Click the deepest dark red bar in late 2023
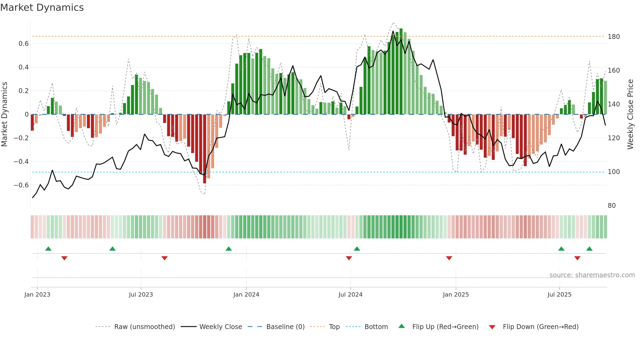 [x=204, y=149]
